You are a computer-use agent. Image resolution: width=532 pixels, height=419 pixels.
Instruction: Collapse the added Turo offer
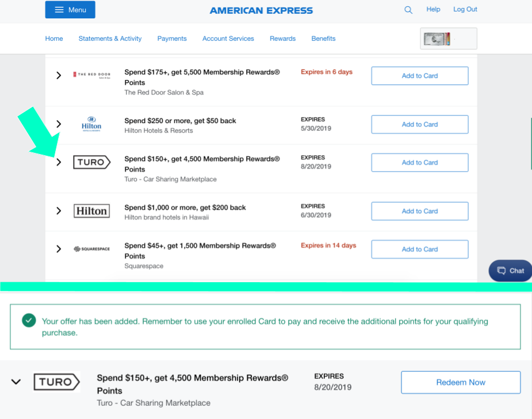(16, 382)
